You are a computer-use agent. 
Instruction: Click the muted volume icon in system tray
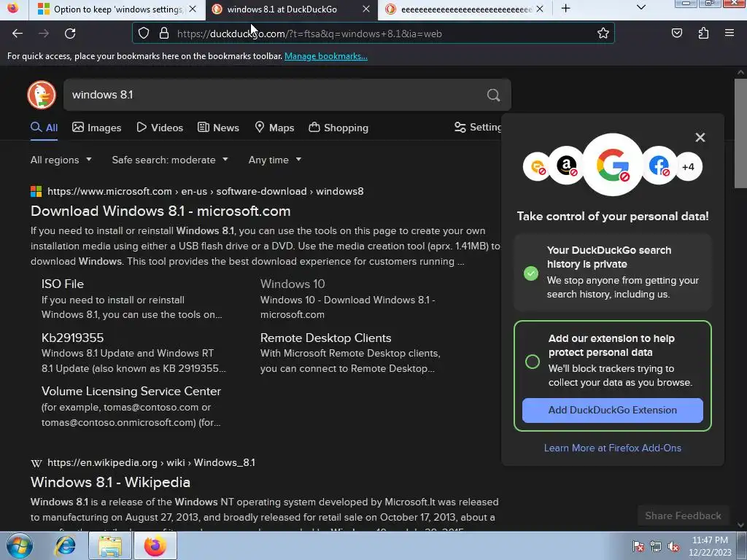673,547
